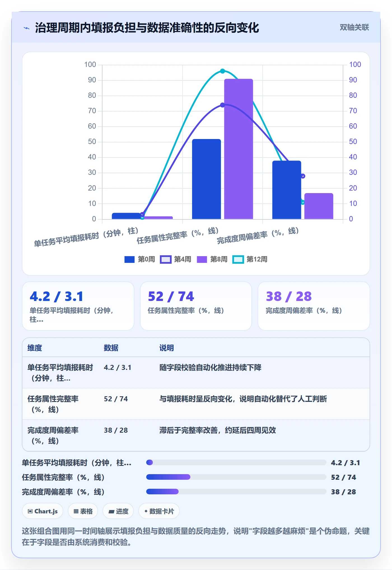Click the 4.2 / 3.1 data card

pyautogui.click(x=78, y=306)
